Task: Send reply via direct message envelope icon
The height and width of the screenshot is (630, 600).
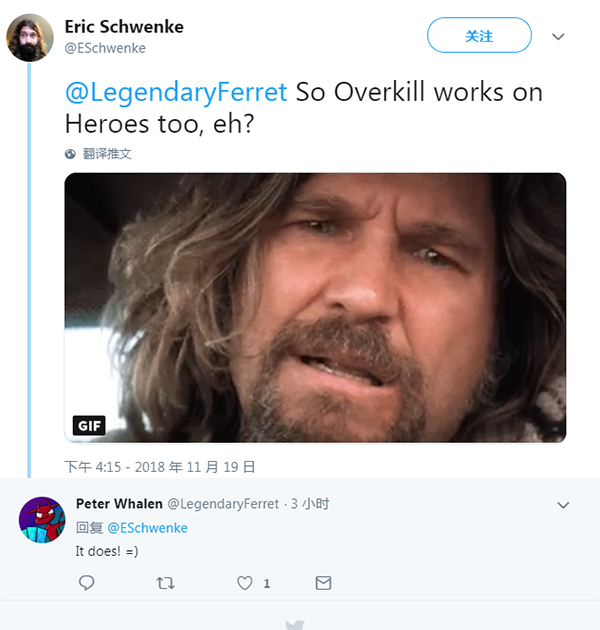Action: click(324, 583)
